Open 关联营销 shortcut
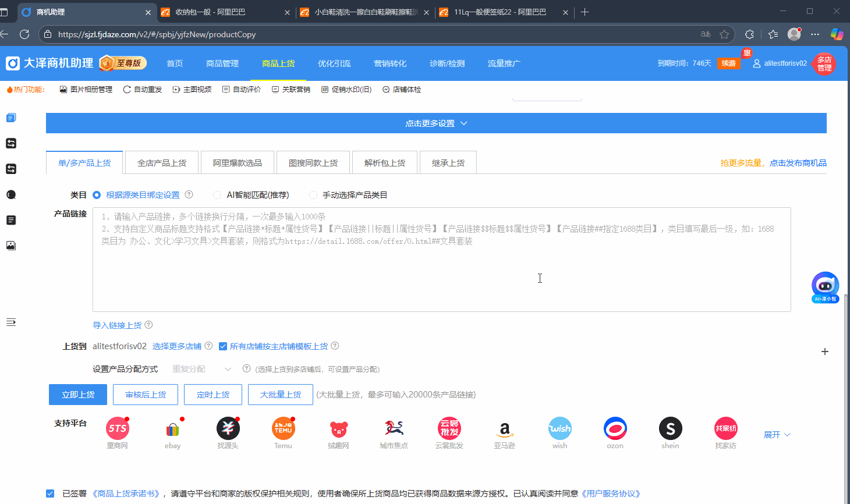Viewport: 850px width, 504px height. (x=291, y=90)
